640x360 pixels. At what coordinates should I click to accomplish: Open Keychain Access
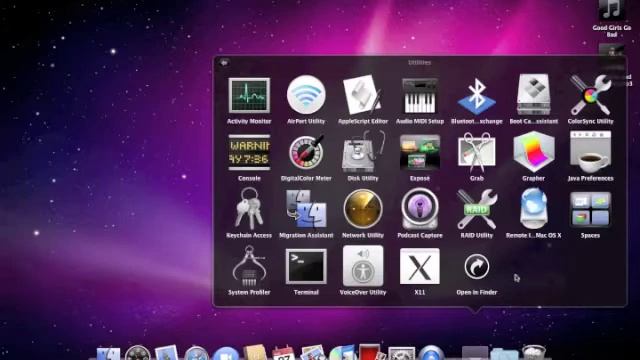point(249,209)
